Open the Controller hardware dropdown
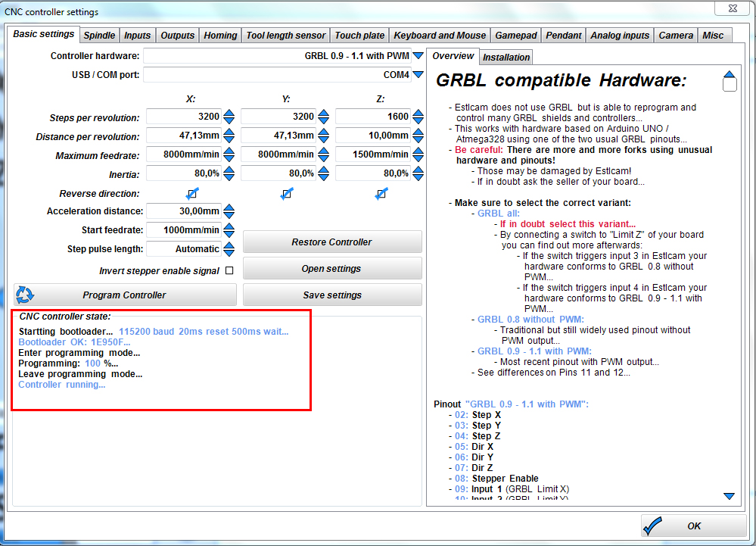This screenshot has width=756, height=546. pyautogui.click(x=418, y=55)
